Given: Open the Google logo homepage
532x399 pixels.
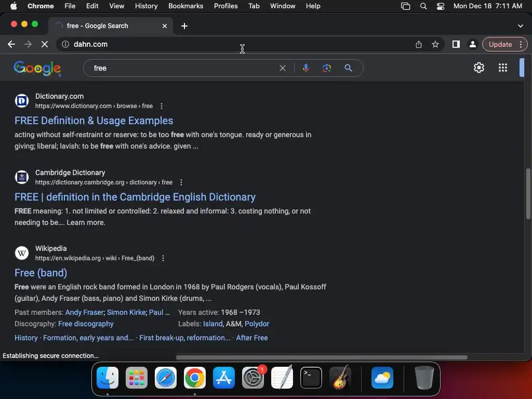Looking at the screenshot, I should (37, 69).
